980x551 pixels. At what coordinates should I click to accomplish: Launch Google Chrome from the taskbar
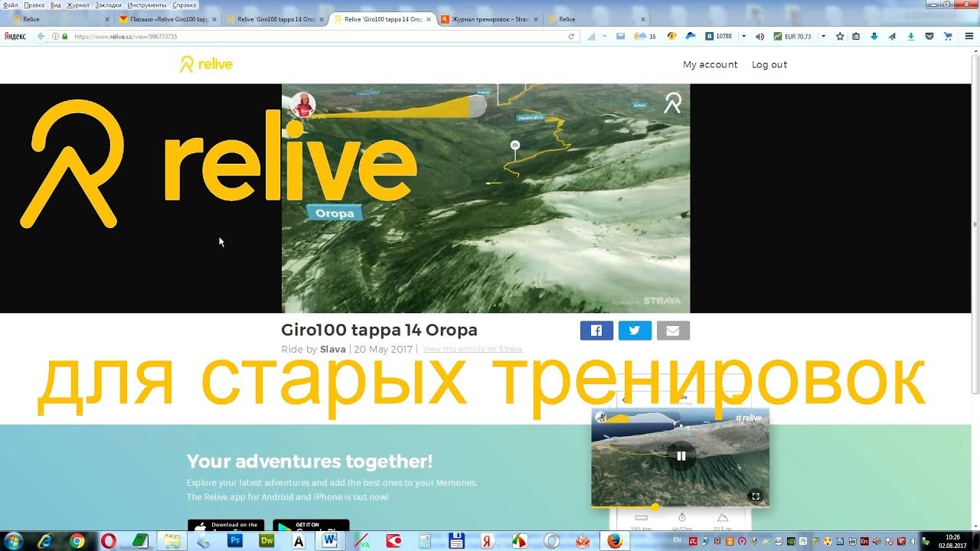coord(77,541)
